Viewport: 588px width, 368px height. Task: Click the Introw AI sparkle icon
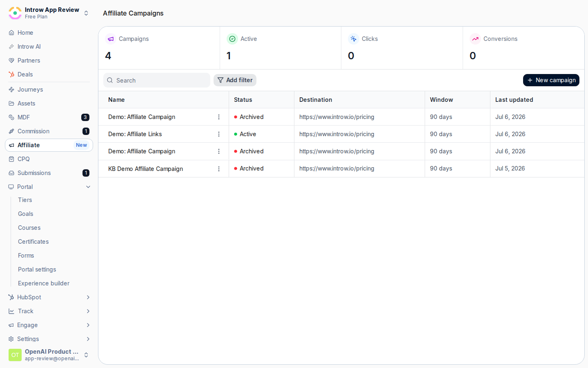point(11,47)
